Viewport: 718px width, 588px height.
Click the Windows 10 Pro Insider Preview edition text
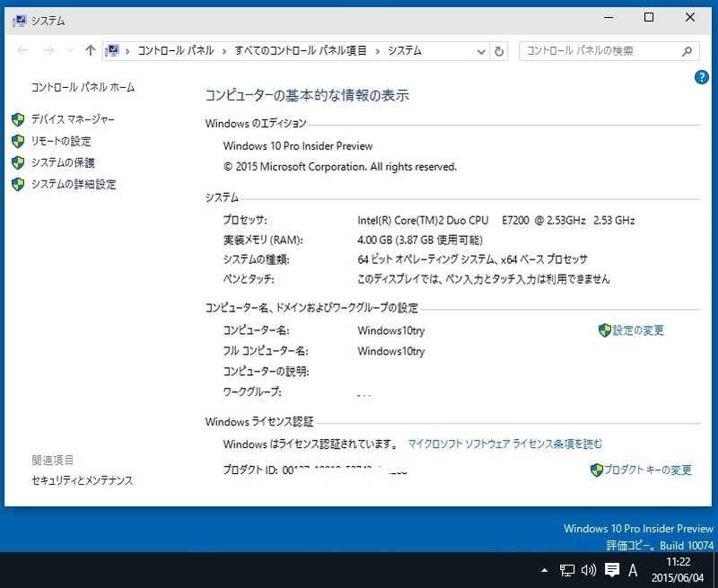tap(298, 146)
